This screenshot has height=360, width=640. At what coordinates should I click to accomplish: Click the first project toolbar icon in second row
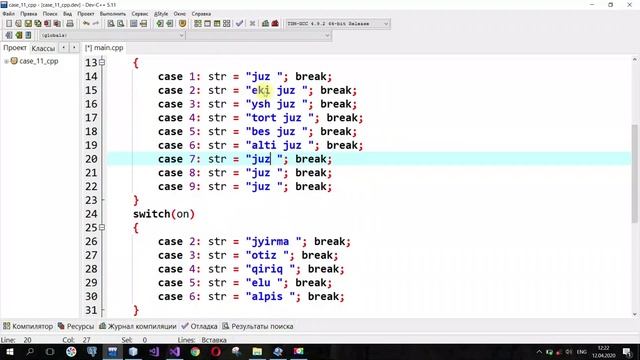tap(9, 36)
